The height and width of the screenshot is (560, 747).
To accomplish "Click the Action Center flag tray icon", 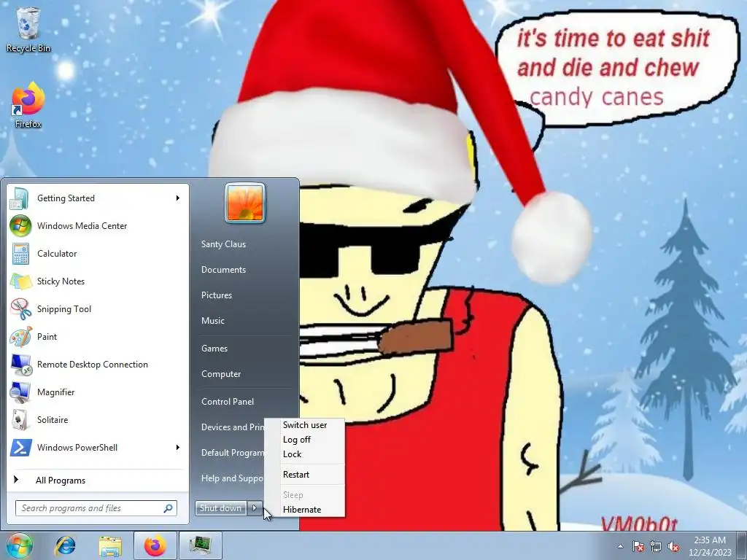I will point(638,546).
